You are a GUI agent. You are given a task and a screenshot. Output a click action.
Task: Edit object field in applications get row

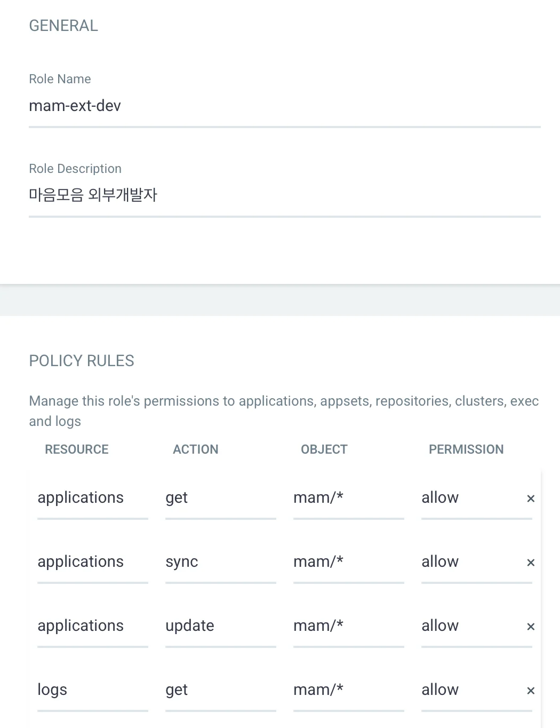coord(348,497)
